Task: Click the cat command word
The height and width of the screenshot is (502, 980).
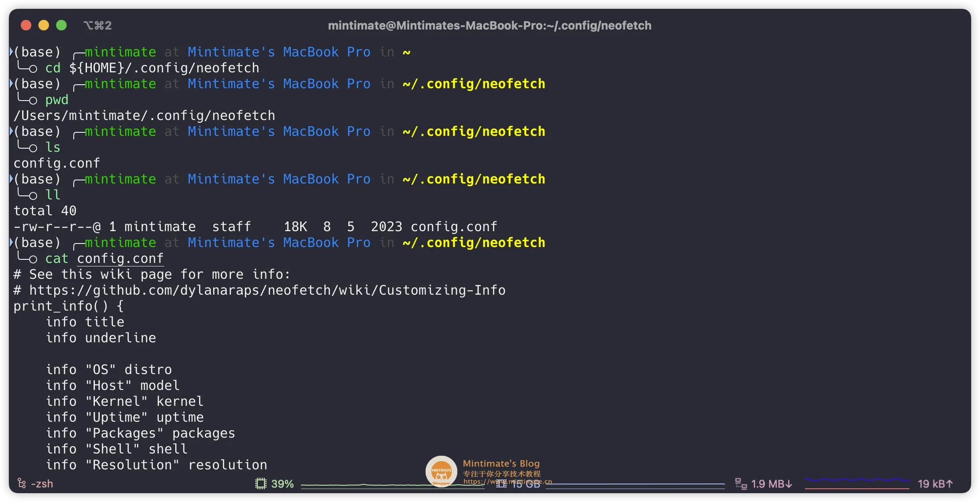Action: [x=57, y=258]
